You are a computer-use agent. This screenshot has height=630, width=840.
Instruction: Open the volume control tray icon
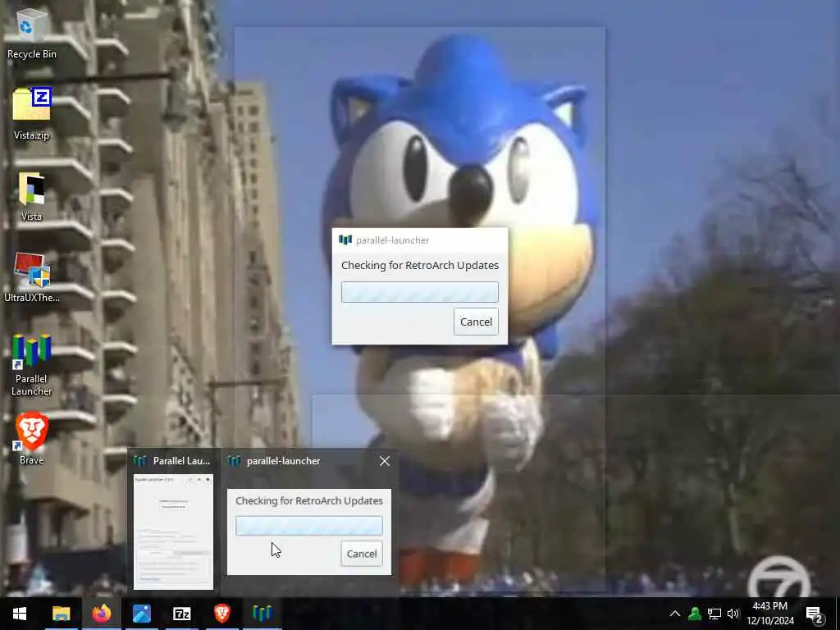point(733,614)
